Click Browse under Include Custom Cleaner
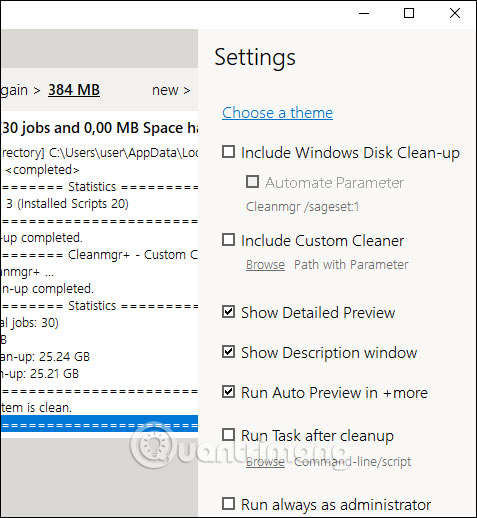 pos(265,265)
